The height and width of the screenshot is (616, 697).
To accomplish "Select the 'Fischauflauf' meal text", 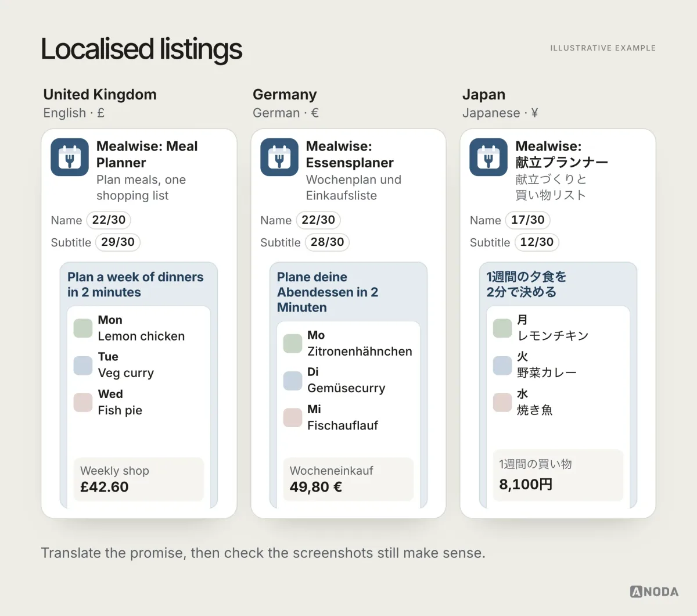I will 343,425.
